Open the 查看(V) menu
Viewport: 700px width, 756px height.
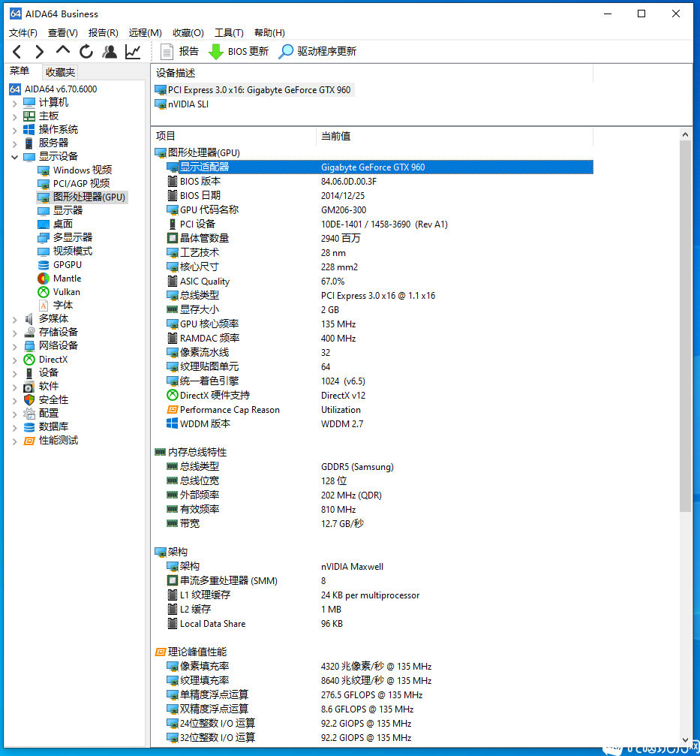click(x=62, y=33)
